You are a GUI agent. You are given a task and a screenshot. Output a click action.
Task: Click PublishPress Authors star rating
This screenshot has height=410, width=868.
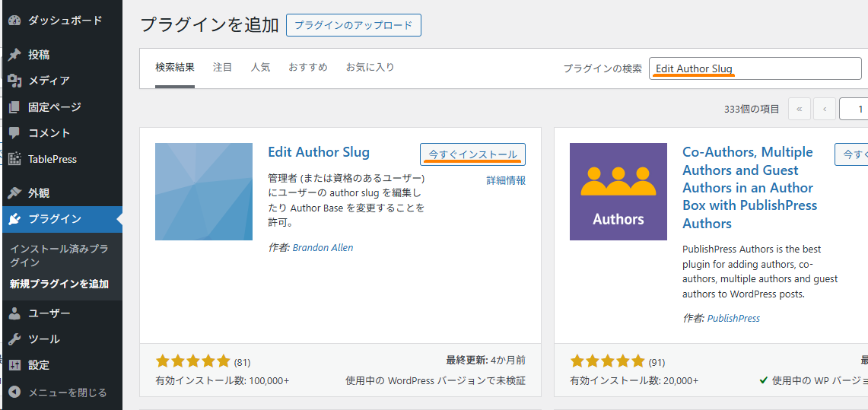coord(607,362)
